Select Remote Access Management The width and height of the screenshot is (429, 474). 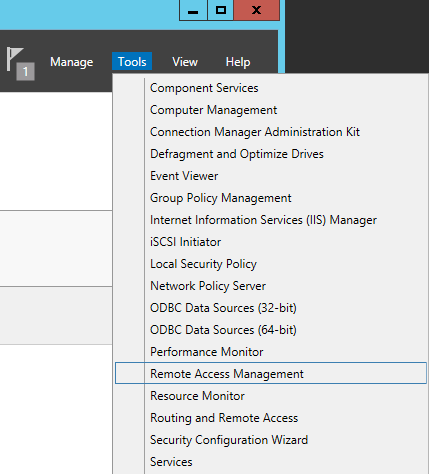271,373
